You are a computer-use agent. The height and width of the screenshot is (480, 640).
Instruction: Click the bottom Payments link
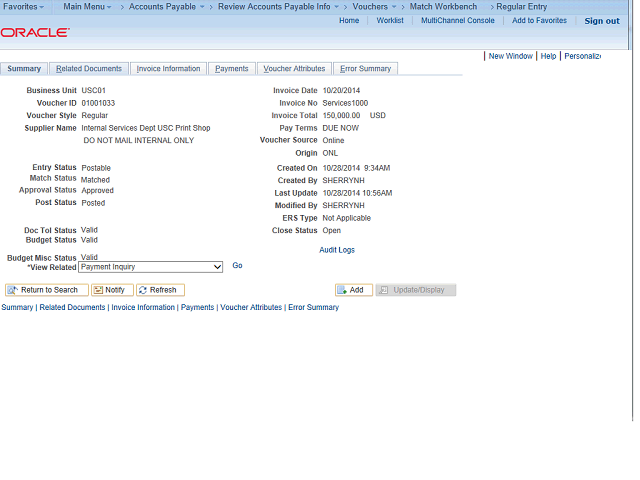tap(197, 307)
